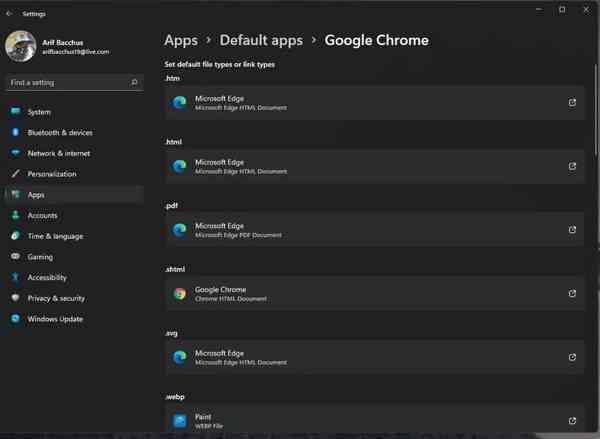Open the user profile avatar picture
Screen dimensions: 600x439
click(21, 46)
